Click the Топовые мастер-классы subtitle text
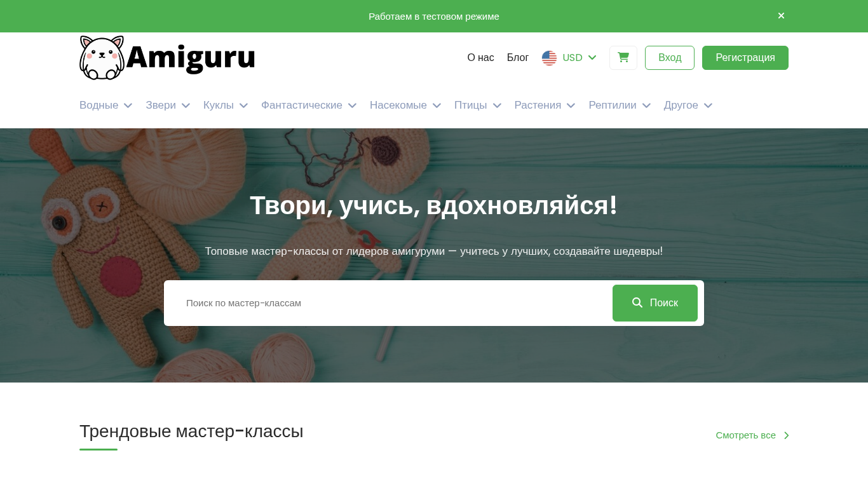The image size is (868, 488). coord(434,251)
